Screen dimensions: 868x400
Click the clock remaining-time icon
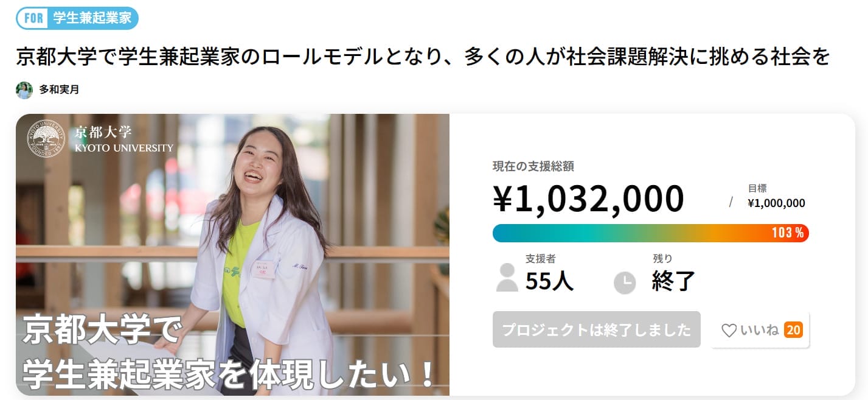pos(625,283)
